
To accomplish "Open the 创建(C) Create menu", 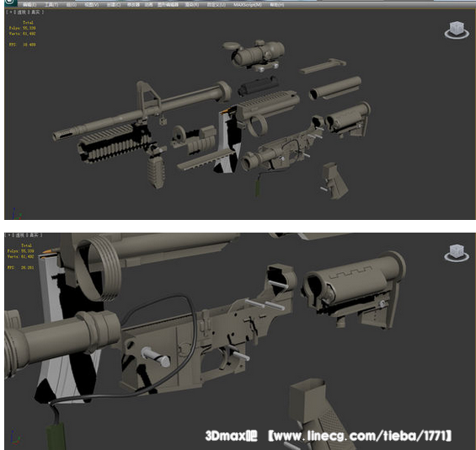I will pos(114,4).
